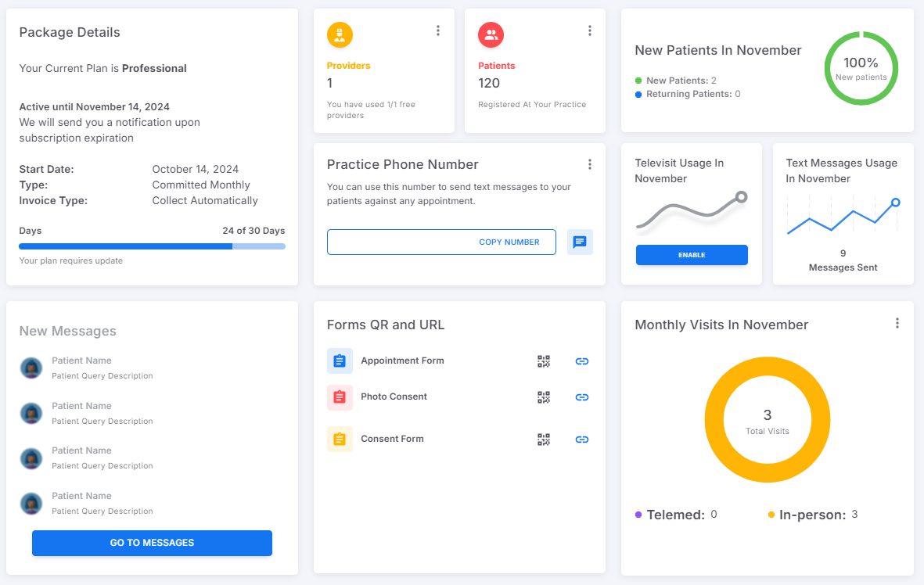Click the 24 of 30 Days progress bar
The image size is (924, 585).
tap(152, 246)
